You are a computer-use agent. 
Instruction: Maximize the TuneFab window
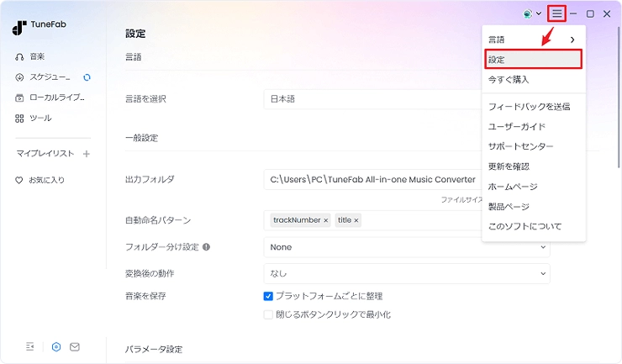pos(590,14)
